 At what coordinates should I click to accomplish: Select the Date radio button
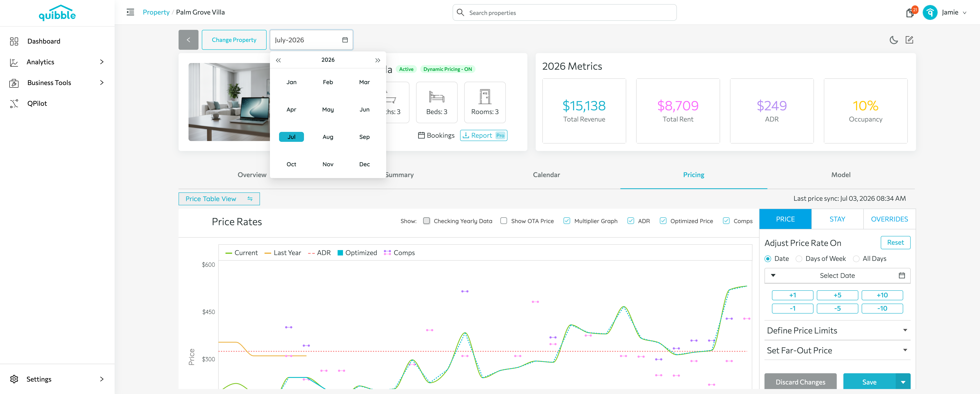[768, 259]
